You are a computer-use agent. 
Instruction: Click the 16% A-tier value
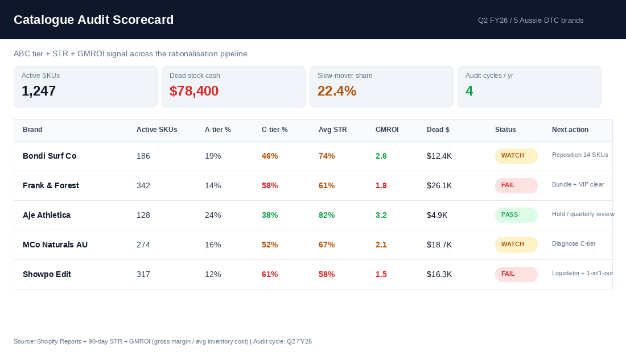pos(213,245)
